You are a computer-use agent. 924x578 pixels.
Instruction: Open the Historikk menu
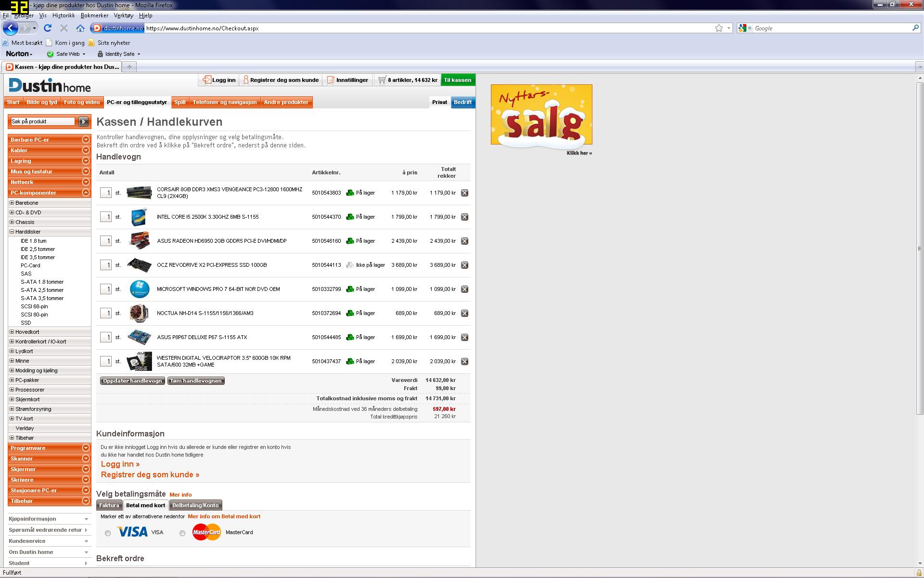click(64, 15)
